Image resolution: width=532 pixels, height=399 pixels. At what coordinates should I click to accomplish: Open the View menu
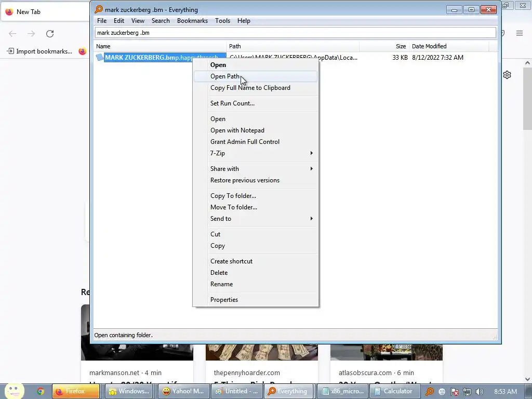[138, 21]
